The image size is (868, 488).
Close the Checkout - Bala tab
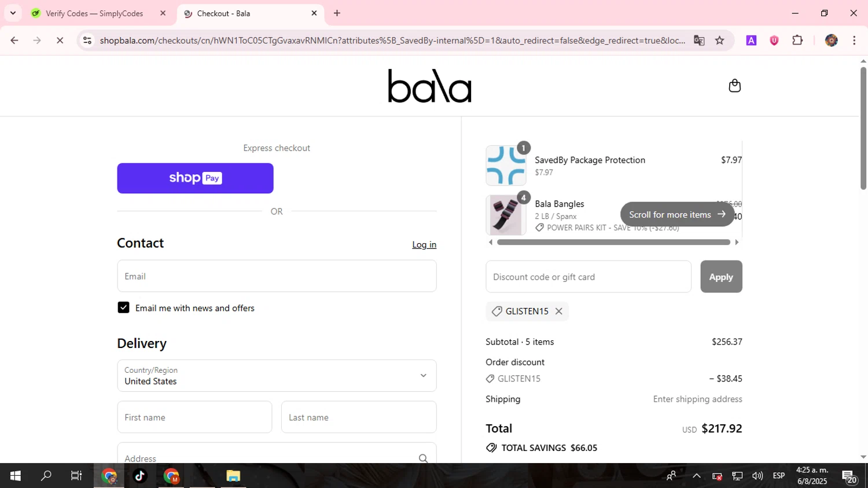click(314, 13)
